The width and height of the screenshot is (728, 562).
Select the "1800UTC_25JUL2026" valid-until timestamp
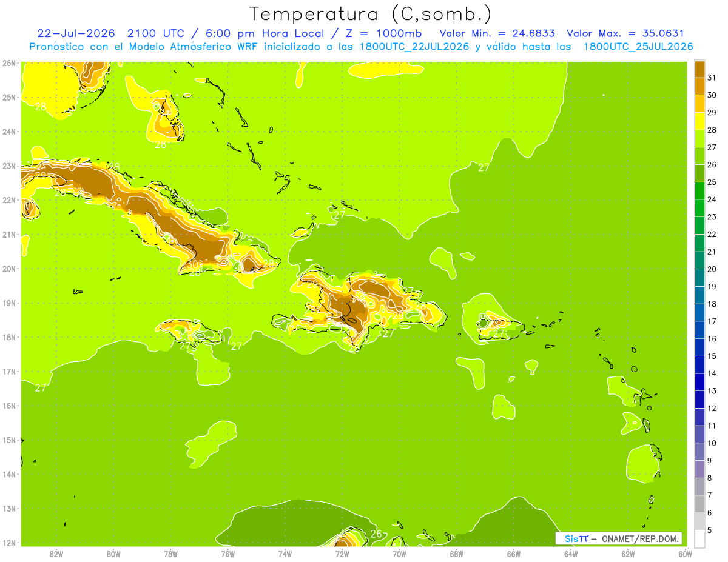pyautogui.click(x=638, y=47)
